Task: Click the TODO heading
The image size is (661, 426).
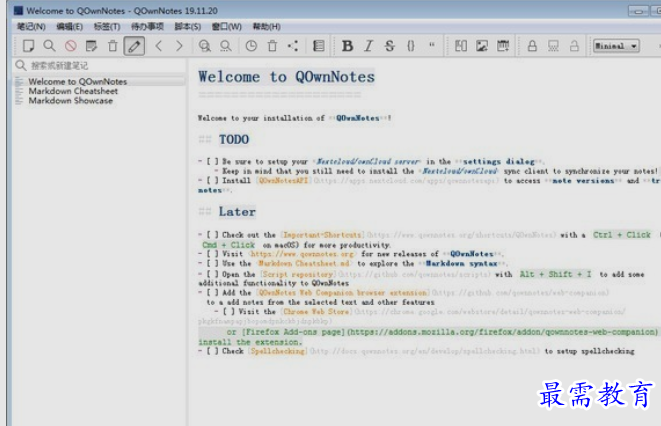Action: tap(234, 139)
